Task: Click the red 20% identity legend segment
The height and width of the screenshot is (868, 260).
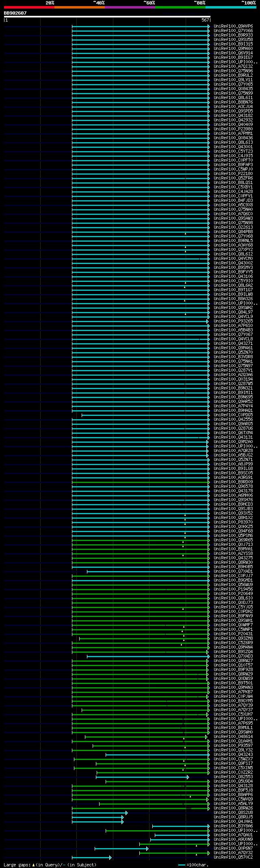Action: tap(29, 7)
